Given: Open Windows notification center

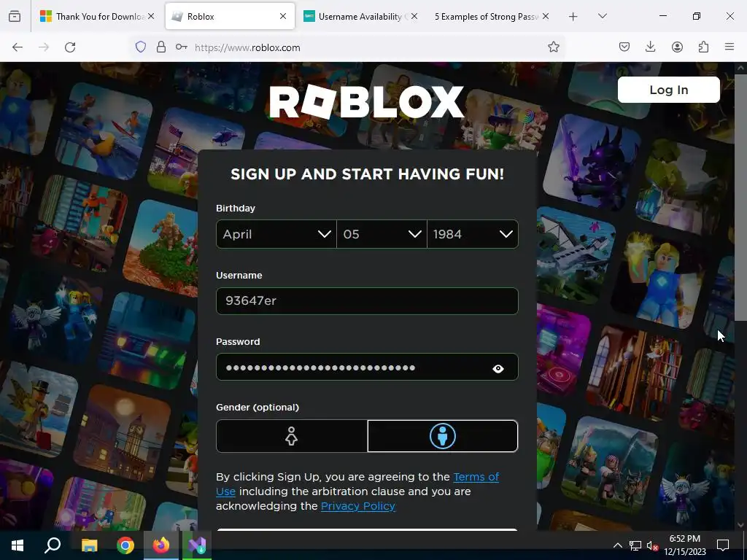Looking at the screenshot, I should click(x=723, y=545).
